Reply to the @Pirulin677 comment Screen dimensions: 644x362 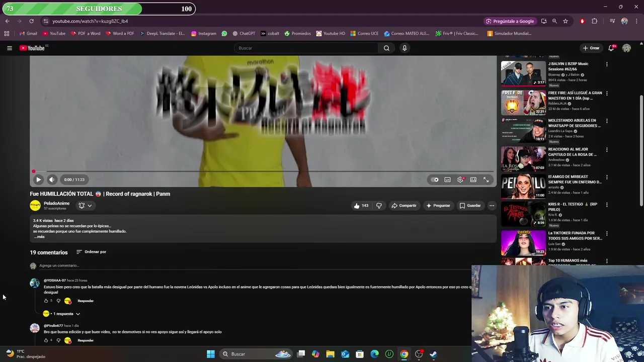click(x=86, y=340)
